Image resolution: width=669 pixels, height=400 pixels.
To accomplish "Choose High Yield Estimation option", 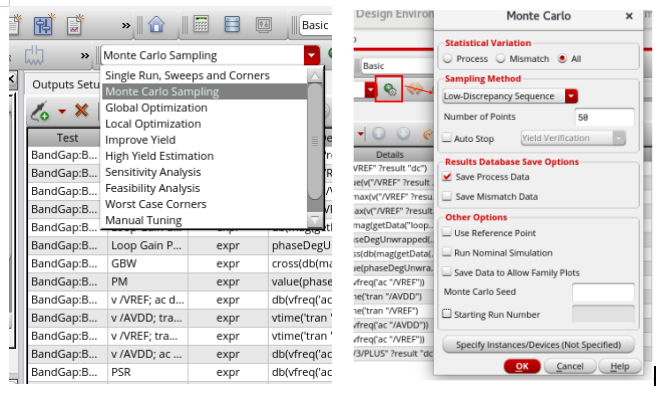I will [204, 156].
